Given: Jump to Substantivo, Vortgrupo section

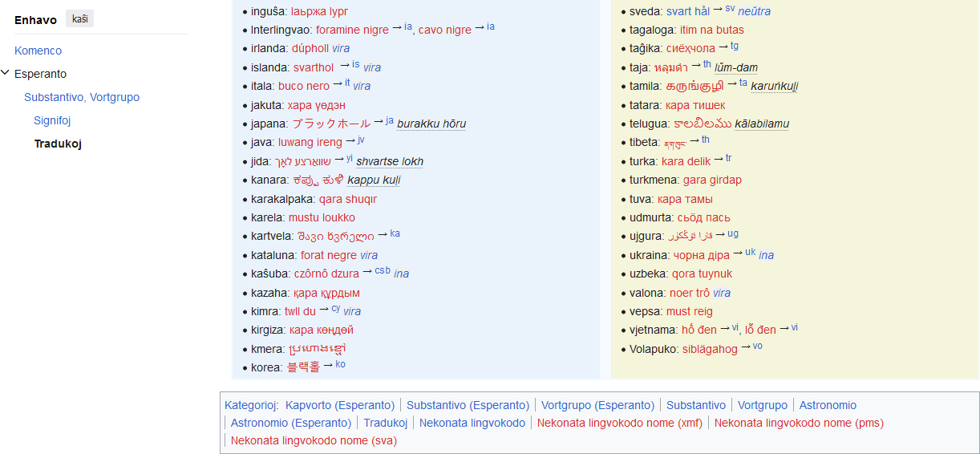Looking at the screenshot, I should click(x=82, y=97).
